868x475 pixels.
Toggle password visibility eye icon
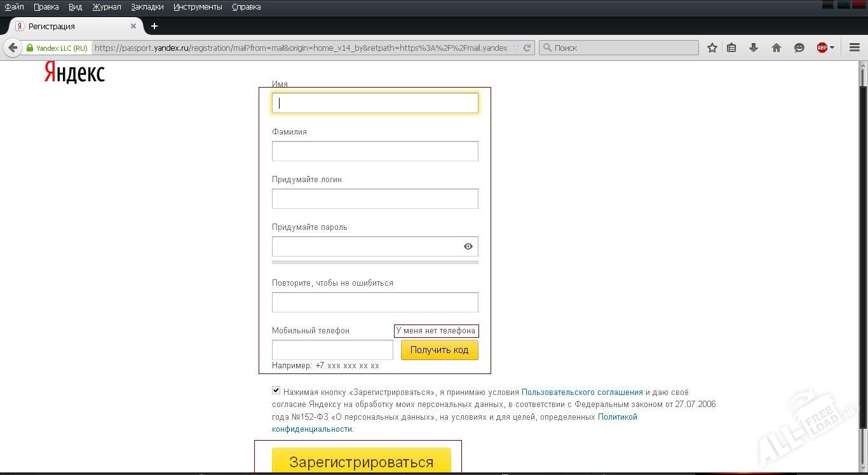click(468, 246)
